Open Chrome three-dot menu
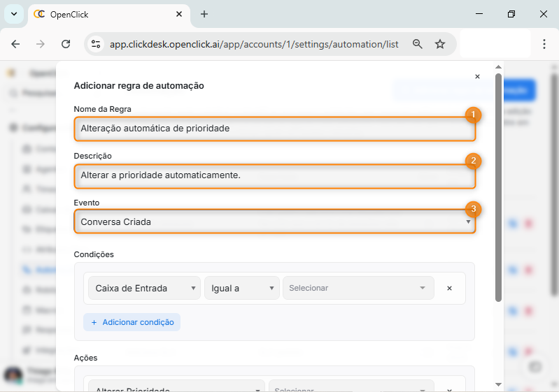 544,44
